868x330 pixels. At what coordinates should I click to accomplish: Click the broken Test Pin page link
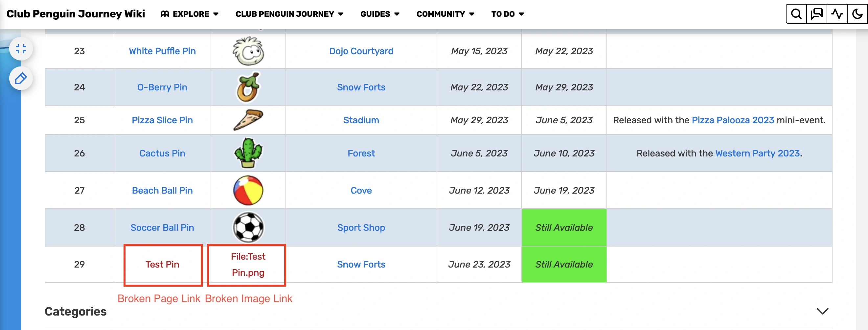pyautogui.click(x=162, y=265)
